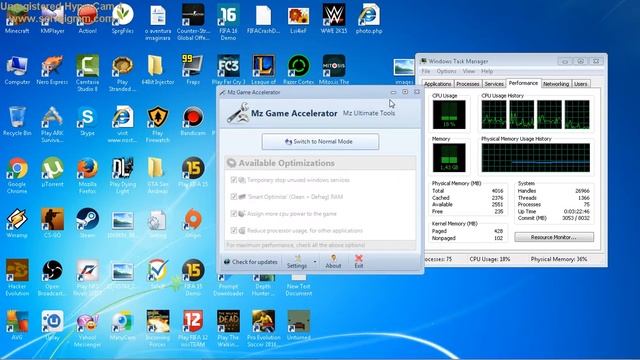Toggle Reduce processor usage checkbox
This screenshot has width=640, height=360.
coord(234,231)
